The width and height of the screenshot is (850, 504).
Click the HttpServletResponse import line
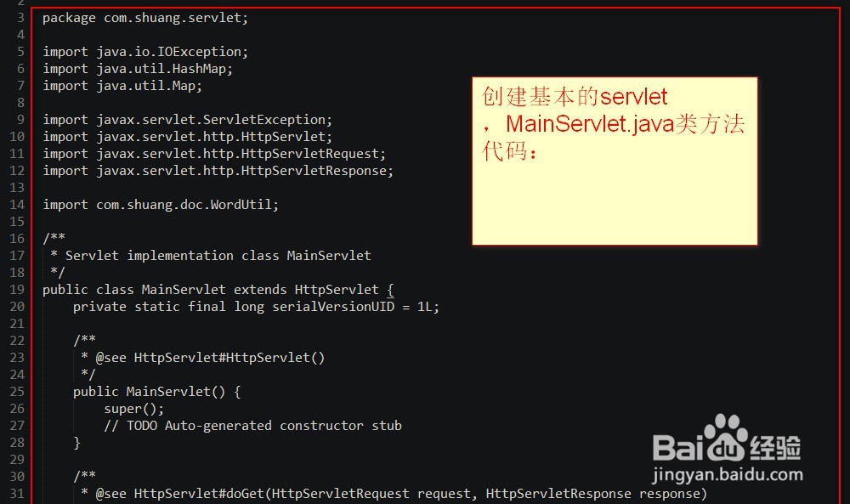(x=218, y=171)
